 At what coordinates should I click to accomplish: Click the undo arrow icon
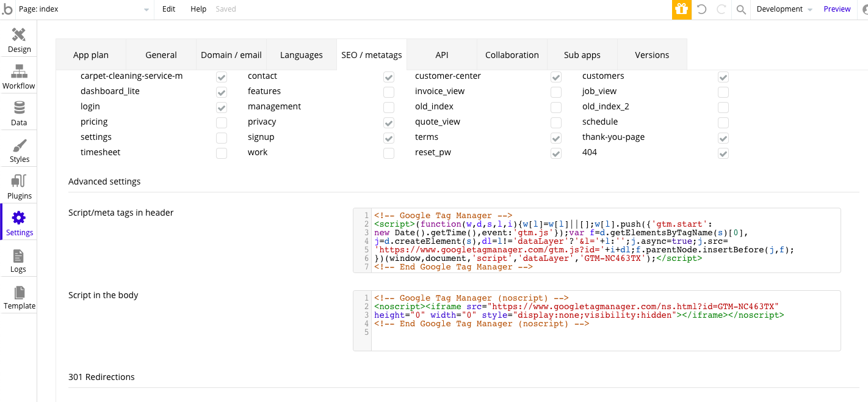click(702, 9)
